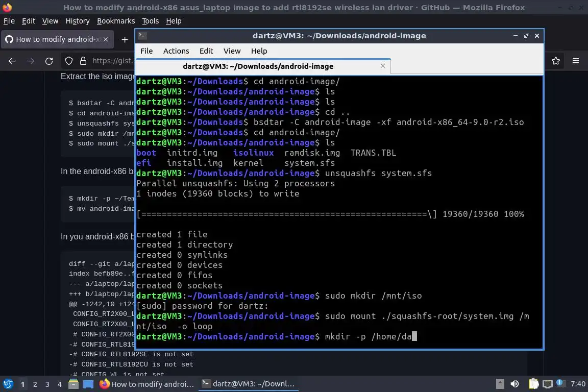Go back in Firefox
The width and height of the screenshot is (588, 392).
click(12, 61)
